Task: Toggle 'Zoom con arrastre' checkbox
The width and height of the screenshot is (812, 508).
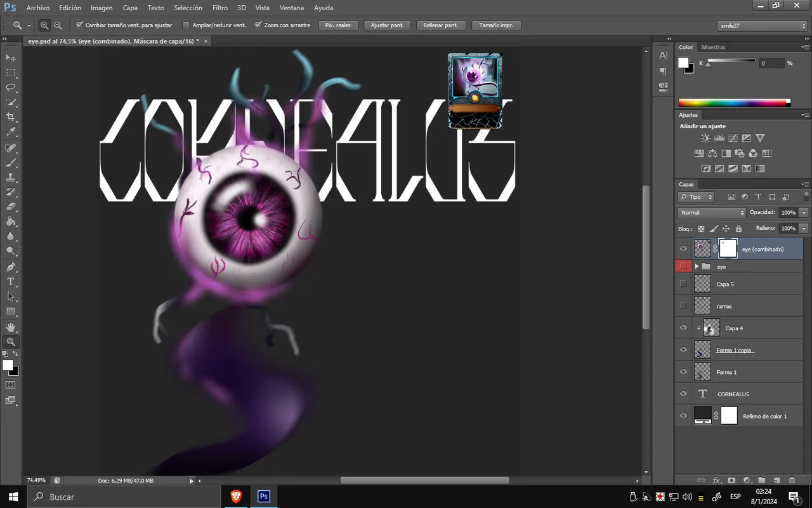Action: point(258,25)
